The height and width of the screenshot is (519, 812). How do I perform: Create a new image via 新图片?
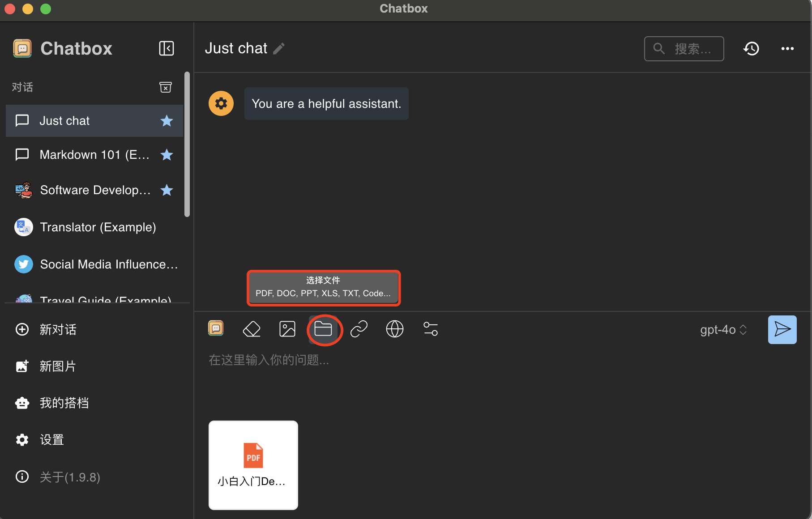click(94, 366)
